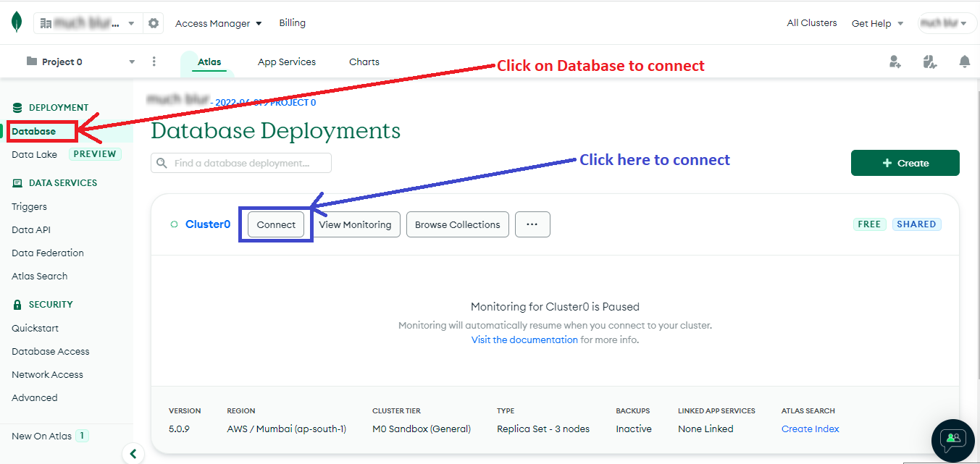Click the DEPLOYMENT section header

(59, 108)
